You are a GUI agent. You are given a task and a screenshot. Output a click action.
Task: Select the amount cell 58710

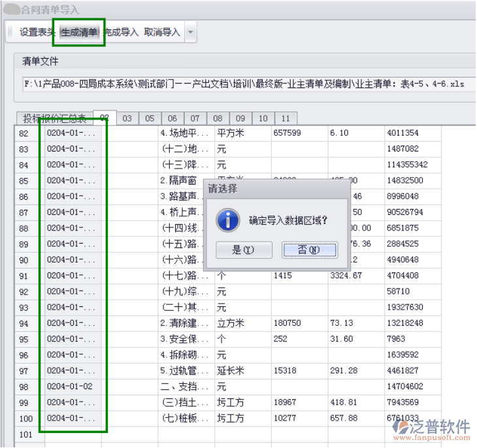[x=413, y=292]
